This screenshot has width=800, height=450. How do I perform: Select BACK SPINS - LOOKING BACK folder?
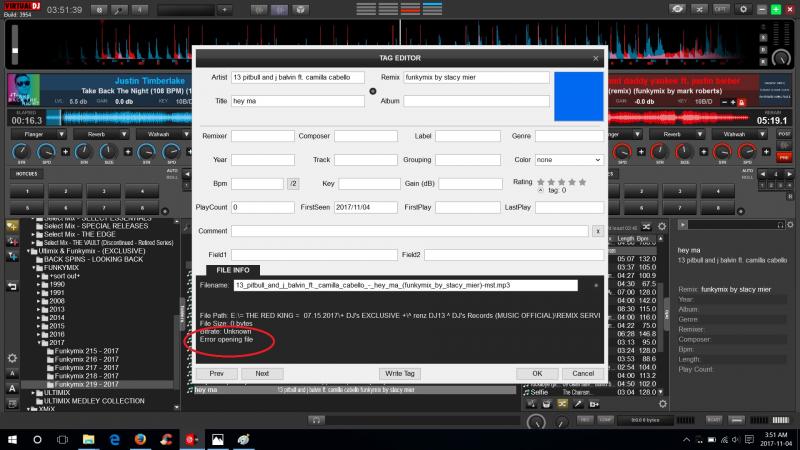pos(89,259)
